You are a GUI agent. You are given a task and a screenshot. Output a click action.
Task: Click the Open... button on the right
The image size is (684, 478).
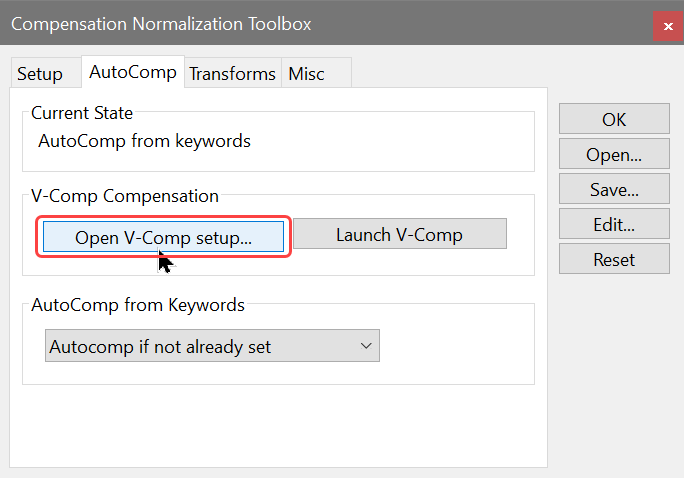point(614,154)
